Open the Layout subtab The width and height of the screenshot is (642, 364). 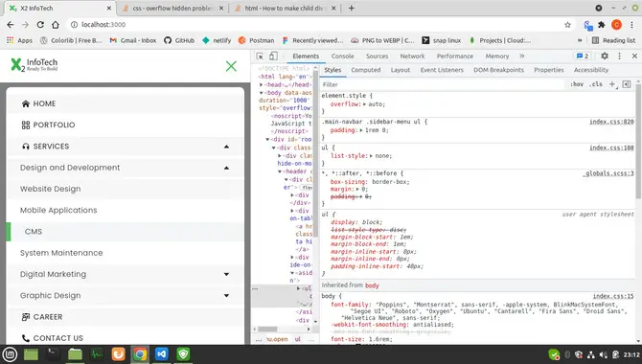pos(400,70)
